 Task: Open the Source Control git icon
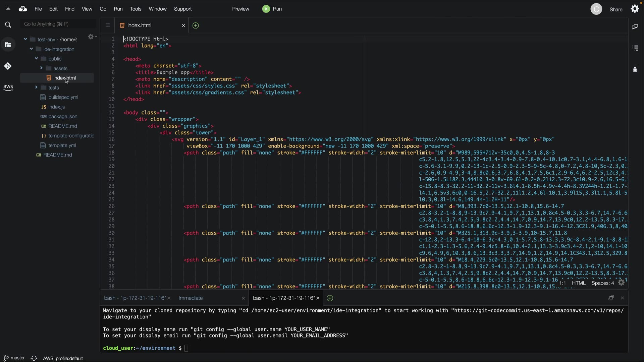coord(8,66)
